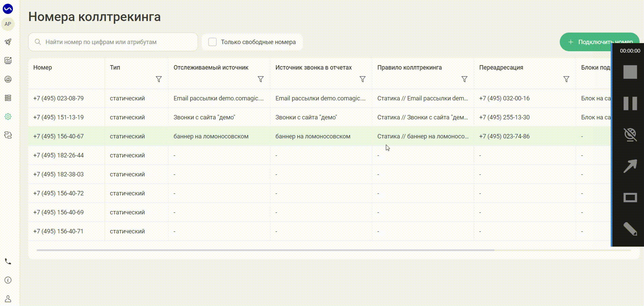This screenshot has width=644, height=306.
Task: Open the AP account avatar
Action: pyautogui.click(x=8, y=24)
